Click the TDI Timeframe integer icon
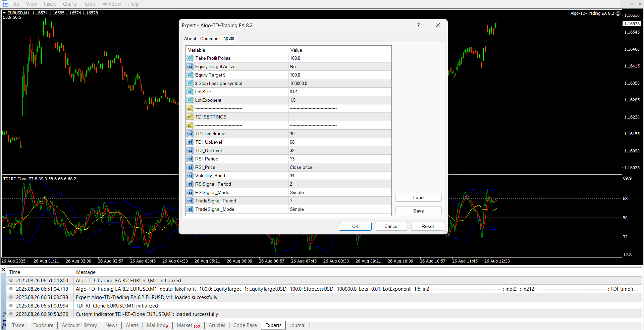 190,134
